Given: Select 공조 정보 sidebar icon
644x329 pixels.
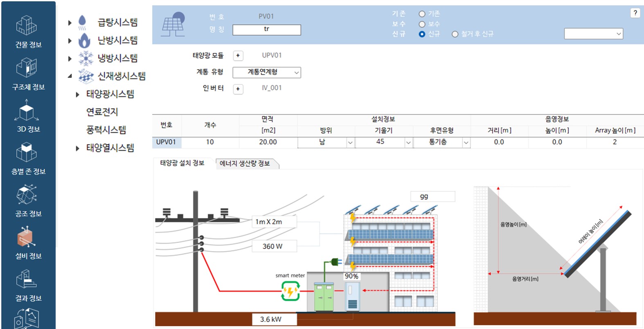Looking at the screenshot, I should (x=27, y=195).
